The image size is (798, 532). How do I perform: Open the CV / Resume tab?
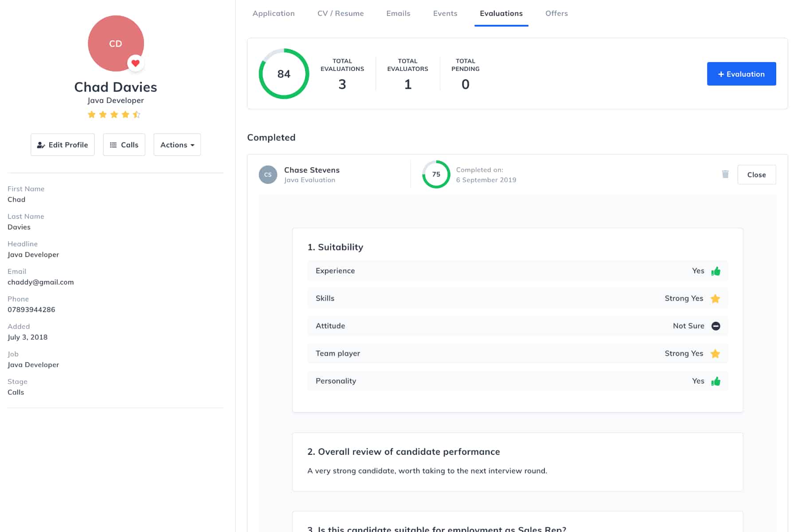[340, 13]
